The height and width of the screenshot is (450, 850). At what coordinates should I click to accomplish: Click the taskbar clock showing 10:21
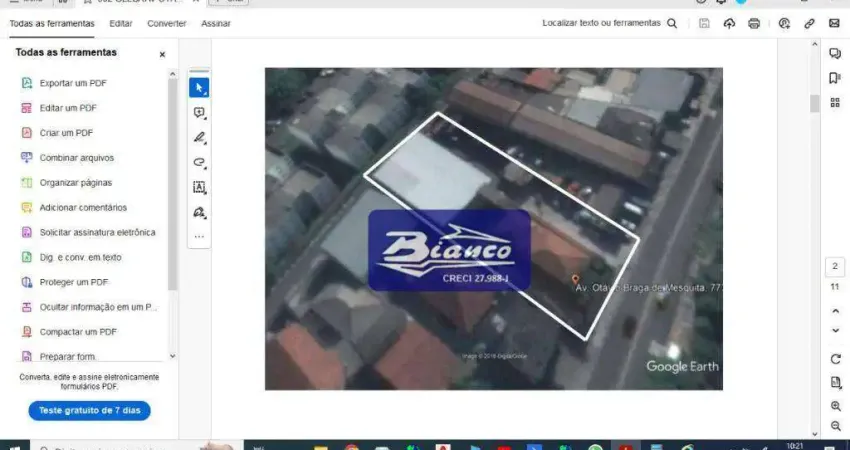pos(795,446)
